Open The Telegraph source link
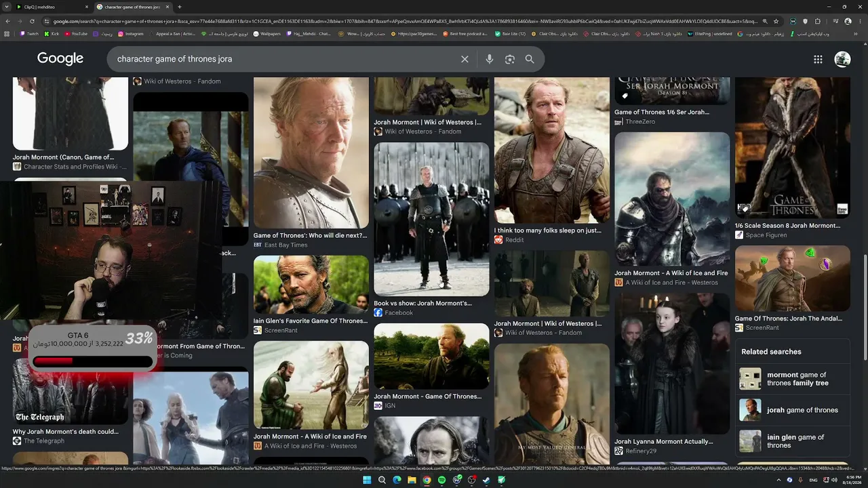868x488 pixels. 39,441
